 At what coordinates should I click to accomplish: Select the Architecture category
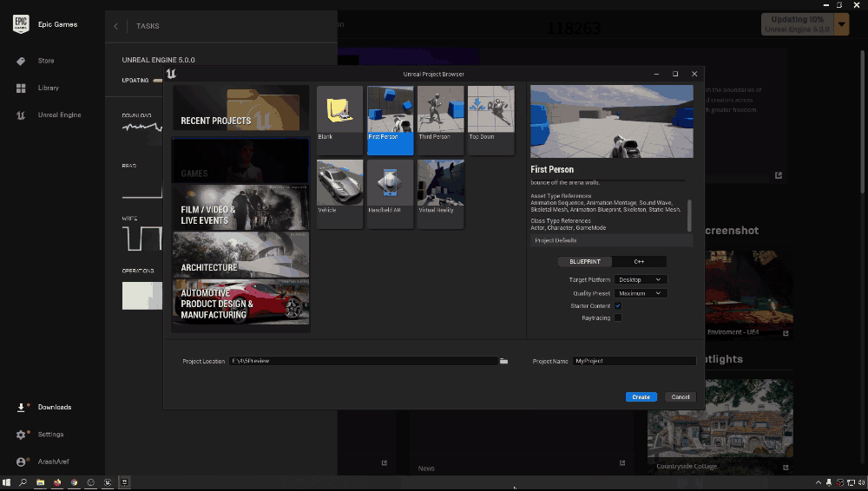pyautogui.click(x=240, y=255)
